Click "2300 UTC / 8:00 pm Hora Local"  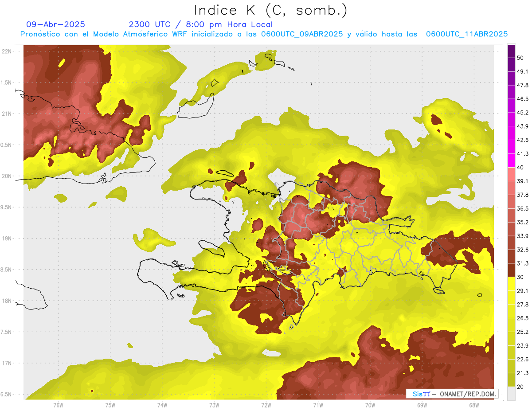tap(201, 24)
